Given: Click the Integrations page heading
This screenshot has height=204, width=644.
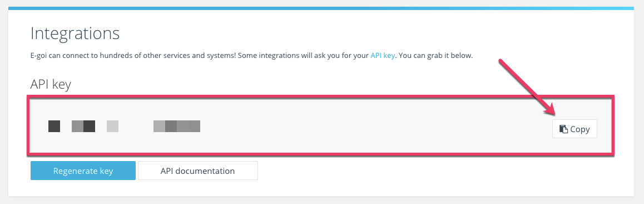Looking at the screenshot, I should (x=75, y=33).
